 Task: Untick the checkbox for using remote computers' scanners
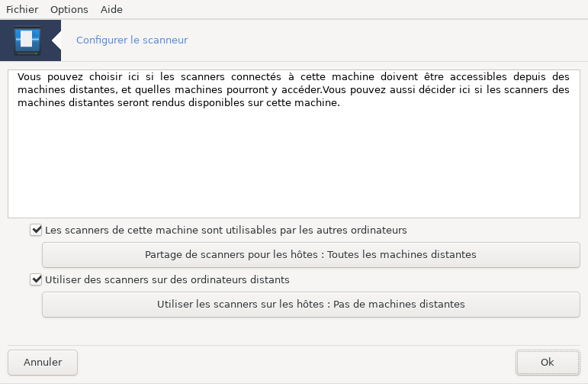(x=36, y=279)
